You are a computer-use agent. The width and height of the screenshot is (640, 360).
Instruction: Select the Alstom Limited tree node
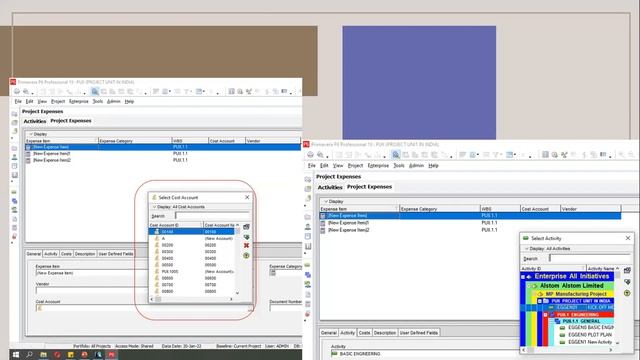point(571,286)
